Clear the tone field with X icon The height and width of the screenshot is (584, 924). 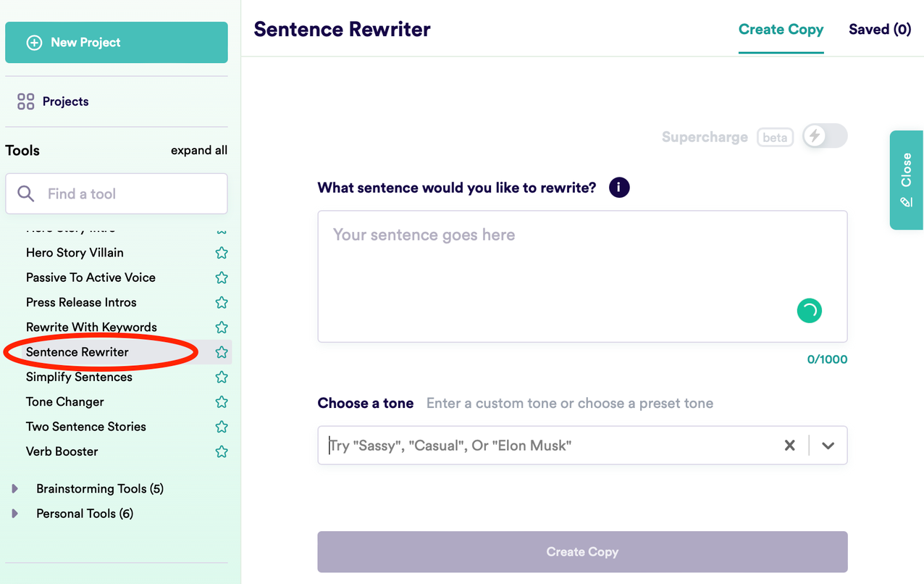[790, 446]
